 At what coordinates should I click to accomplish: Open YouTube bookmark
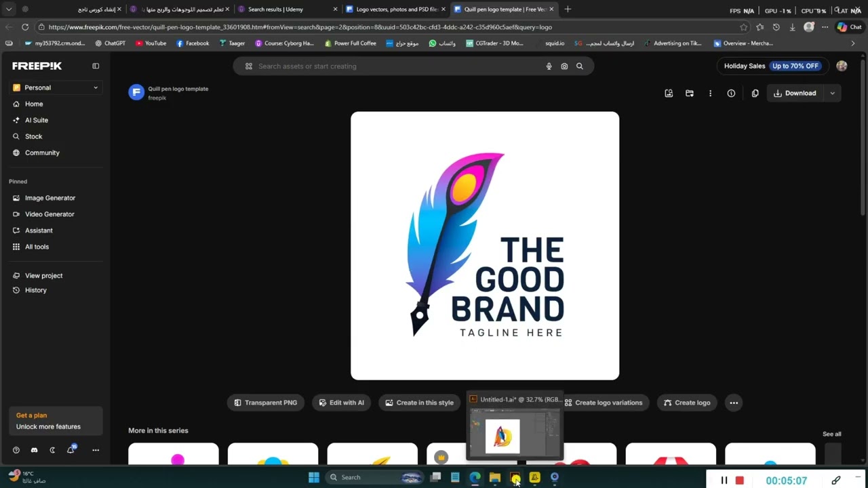(x=151, y=43)
